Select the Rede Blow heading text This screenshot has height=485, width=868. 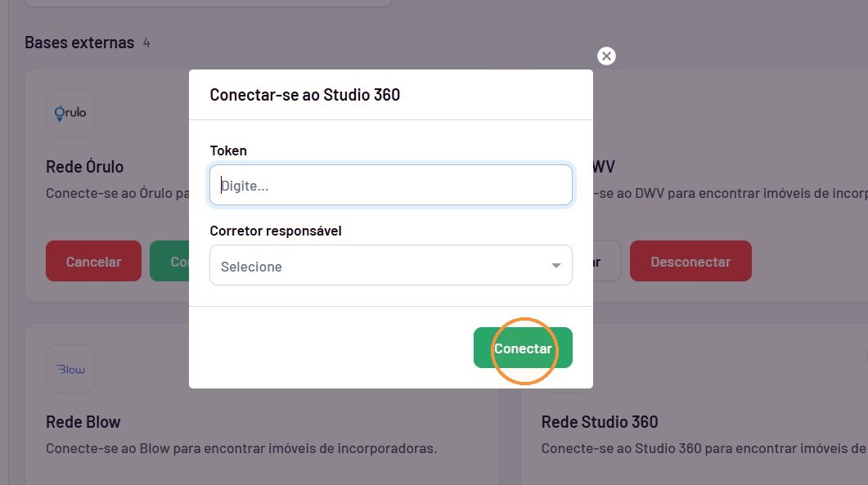point(83,422)
